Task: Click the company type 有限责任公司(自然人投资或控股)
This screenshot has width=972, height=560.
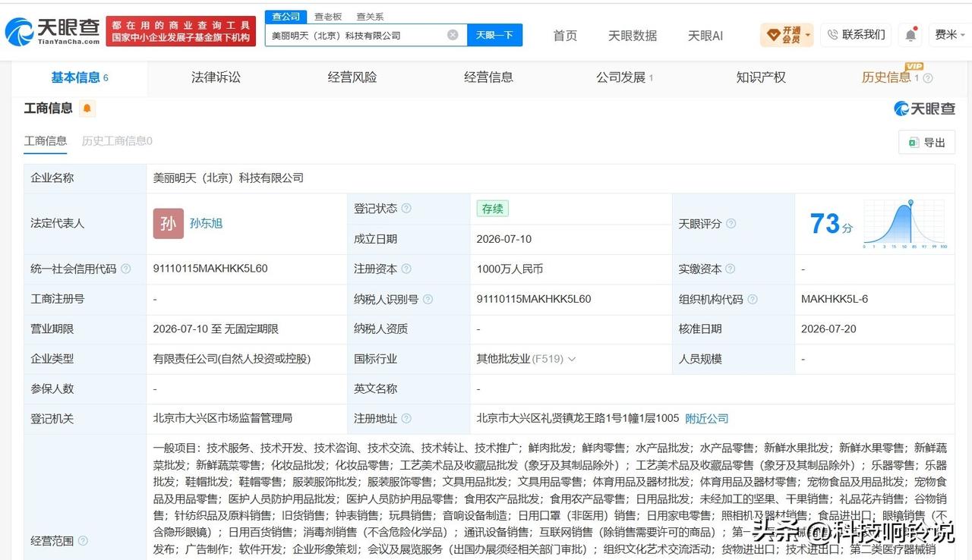Action: [x=232, y=359]
